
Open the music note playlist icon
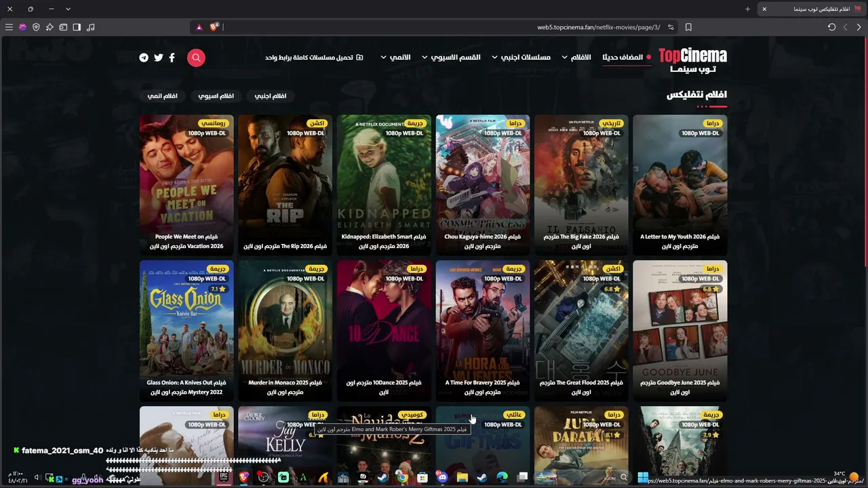point(91,27)
